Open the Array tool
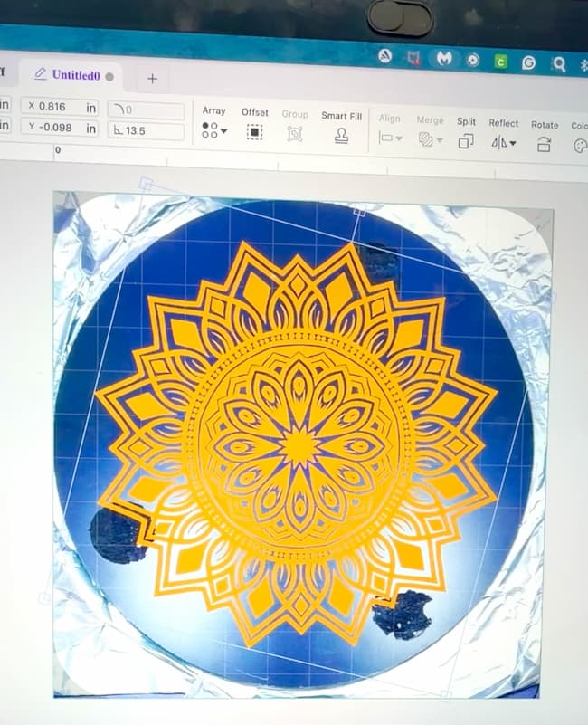 pos(213,123)
